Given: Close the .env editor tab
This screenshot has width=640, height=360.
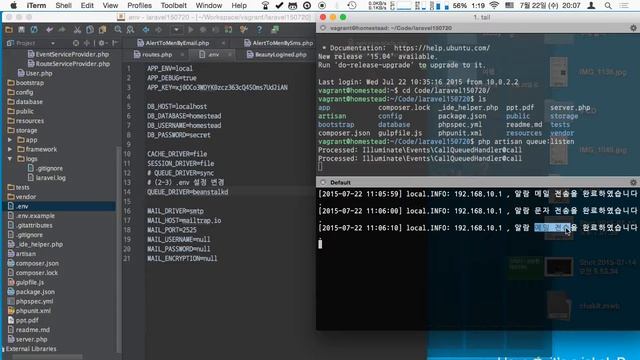Looking at the screenshot, I should point(230,54).
